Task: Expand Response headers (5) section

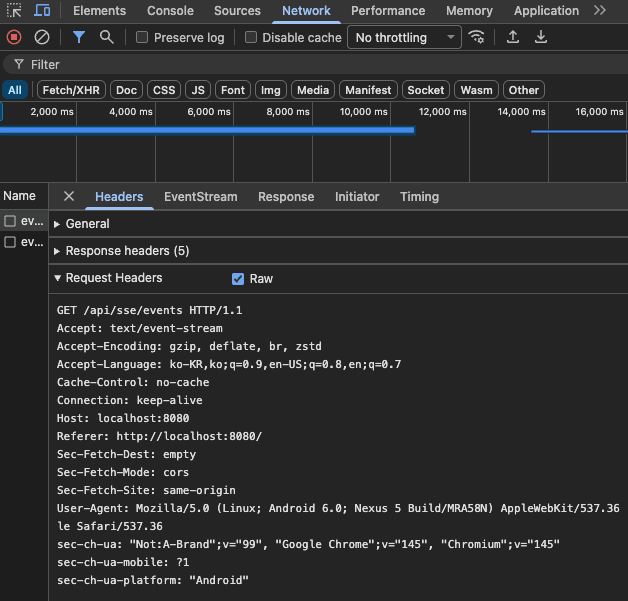Action: (x=126, y=251)
